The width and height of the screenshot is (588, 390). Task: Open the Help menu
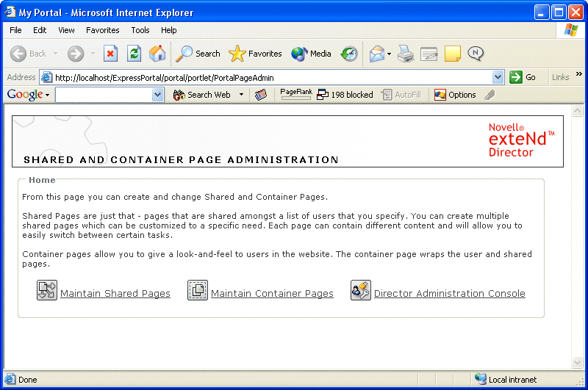[169, 30]
